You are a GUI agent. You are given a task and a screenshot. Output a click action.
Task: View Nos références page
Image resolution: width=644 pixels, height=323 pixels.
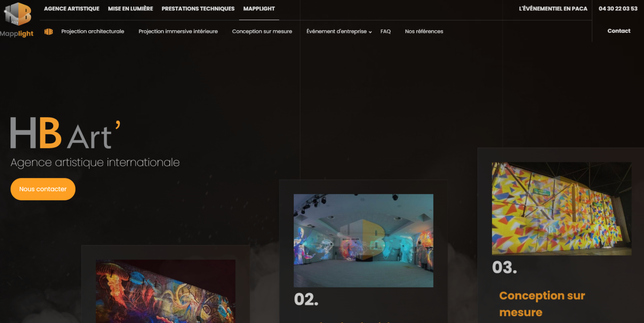point(424,31)
